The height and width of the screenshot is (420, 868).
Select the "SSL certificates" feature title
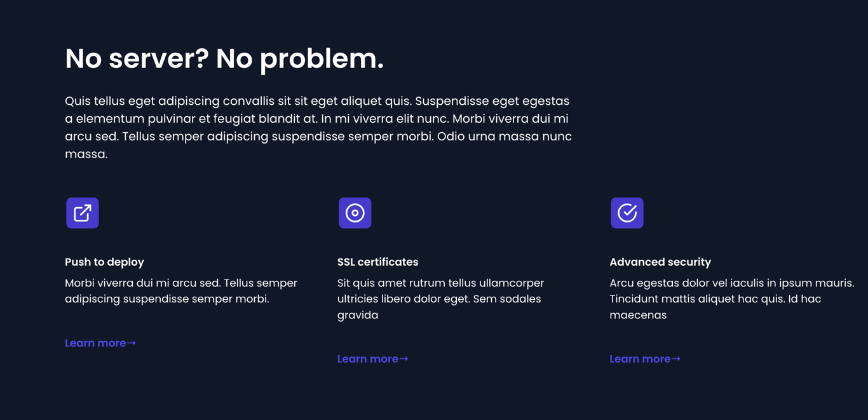pos(377,262)
